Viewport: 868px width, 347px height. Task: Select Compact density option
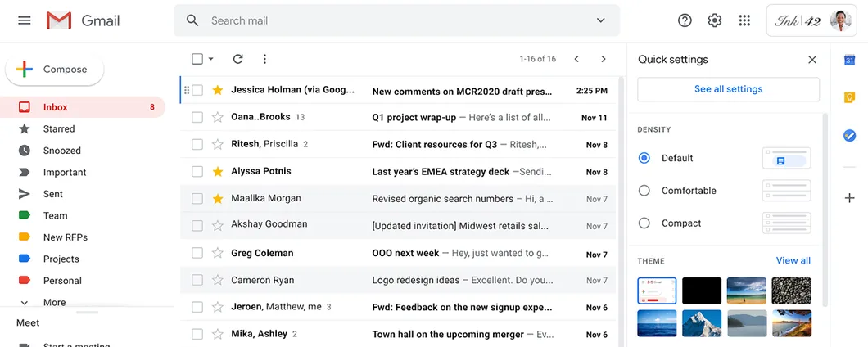(x=644, y=223)
